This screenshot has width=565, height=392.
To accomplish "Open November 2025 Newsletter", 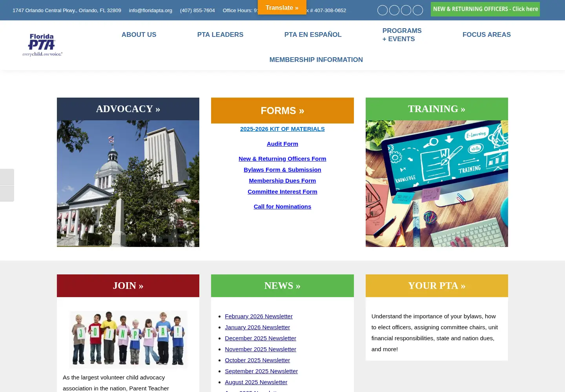I will [261, 349].
